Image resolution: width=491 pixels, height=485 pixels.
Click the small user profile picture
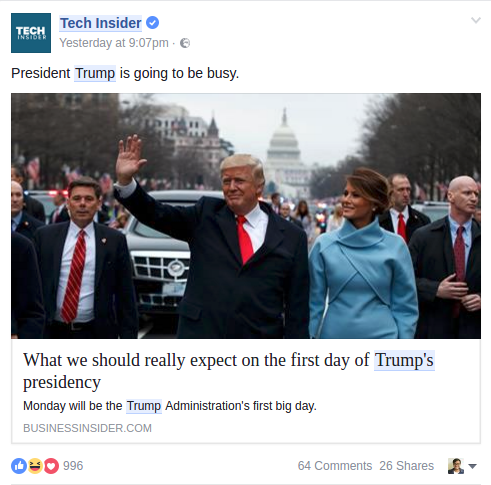(456, 466)
